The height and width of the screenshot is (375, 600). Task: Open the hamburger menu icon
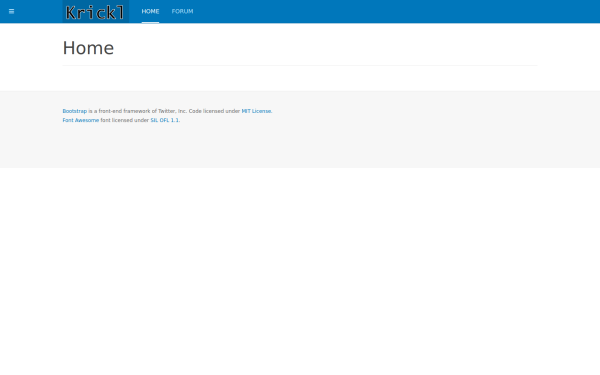pos(11,11)
